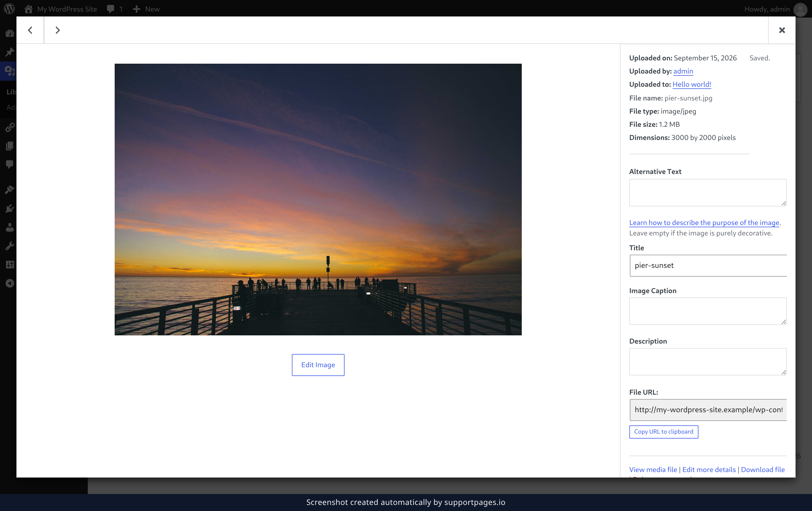The width and height of the screenshot is (812, 511).
Task: Open Comments icon in the sidebar
Action: tap(9, 165)
